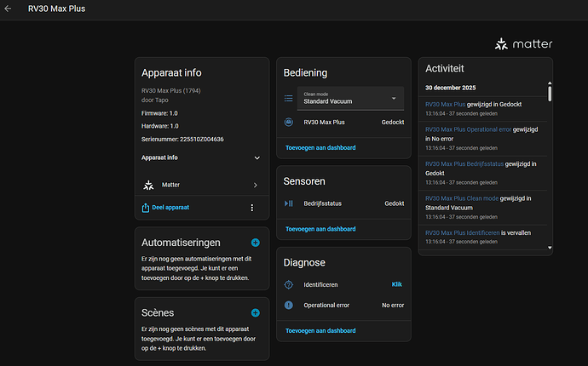The image size is (588, 366).
Task: Click the Matter star icon in device info
Action: click(148, 185)
